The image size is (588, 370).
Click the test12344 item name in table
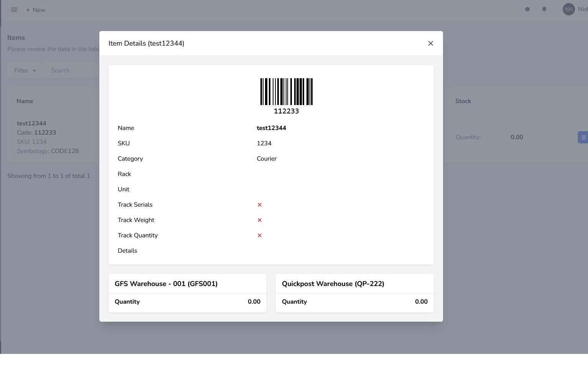(31, 123)
